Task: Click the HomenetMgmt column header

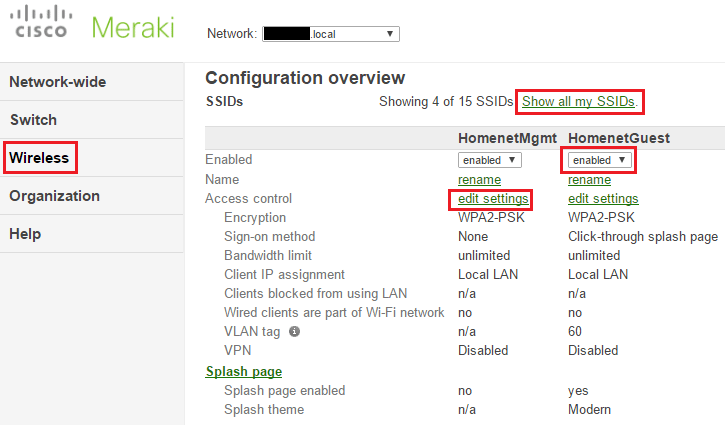Action: [x=507, y=138]
